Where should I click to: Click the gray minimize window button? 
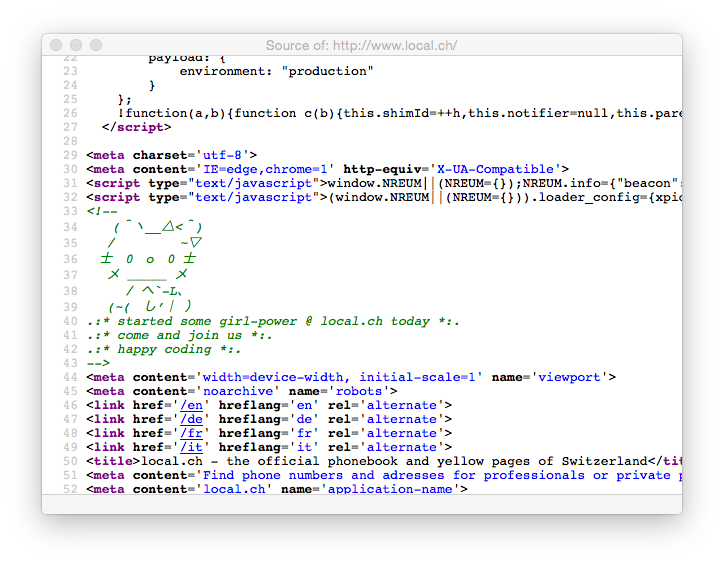coord(76,45)
